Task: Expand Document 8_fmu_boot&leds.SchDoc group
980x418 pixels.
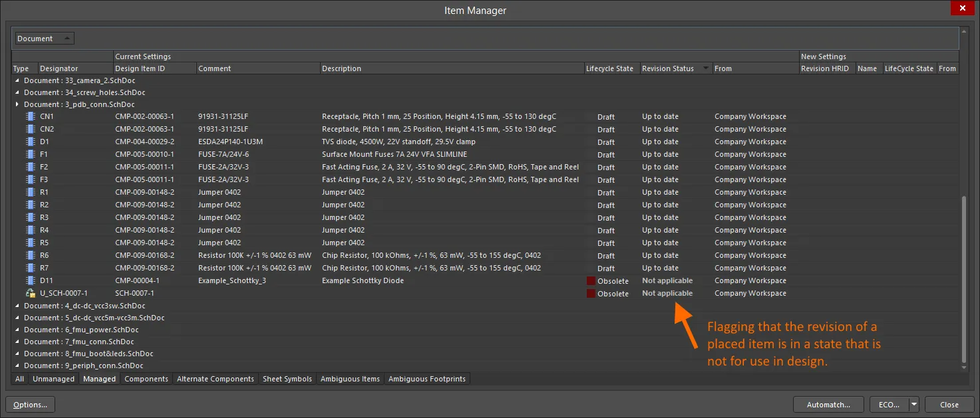Action: tap(18, 354)
